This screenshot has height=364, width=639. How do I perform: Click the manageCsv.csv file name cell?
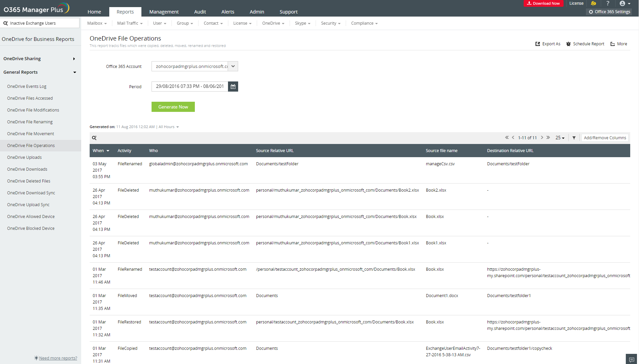tap(440, 164)
